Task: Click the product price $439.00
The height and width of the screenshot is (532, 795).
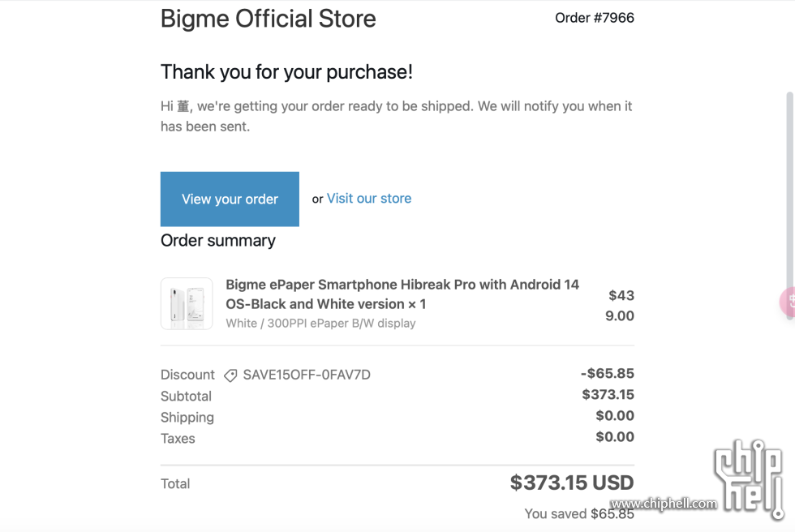Action: [x=620, y=306]
